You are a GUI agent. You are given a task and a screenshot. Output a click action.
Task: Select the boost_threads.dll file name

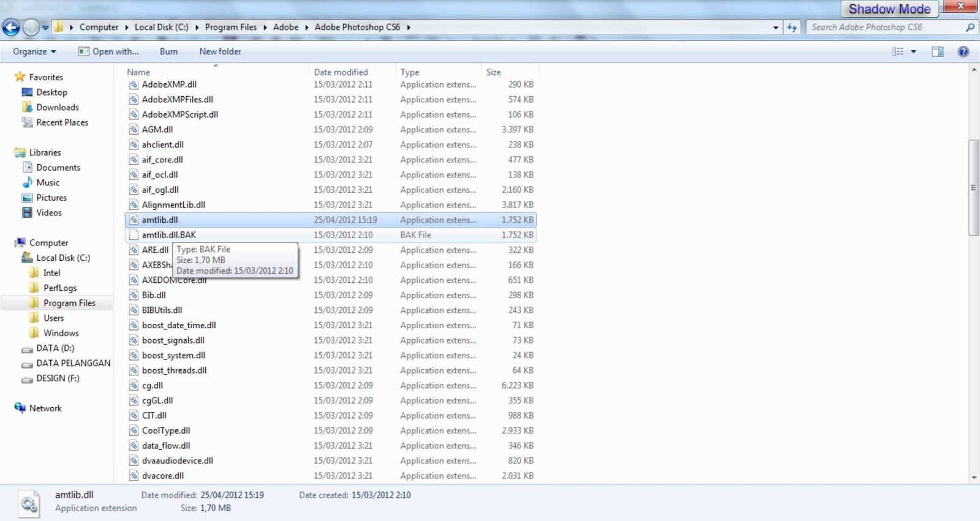174,370
